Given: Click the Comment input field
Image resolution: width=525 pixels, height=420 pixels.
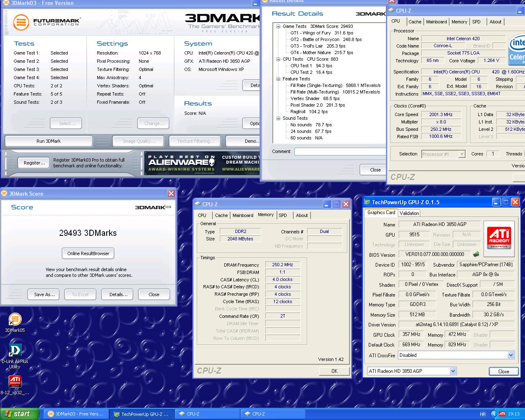Looking at the screenshot, I should pyautogui.click(x=340, y=152).
